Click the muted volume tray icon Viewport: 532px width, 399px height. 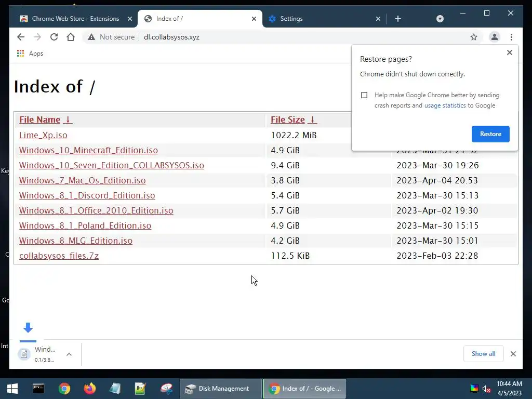pyautogui.click(x=486, y=389)
